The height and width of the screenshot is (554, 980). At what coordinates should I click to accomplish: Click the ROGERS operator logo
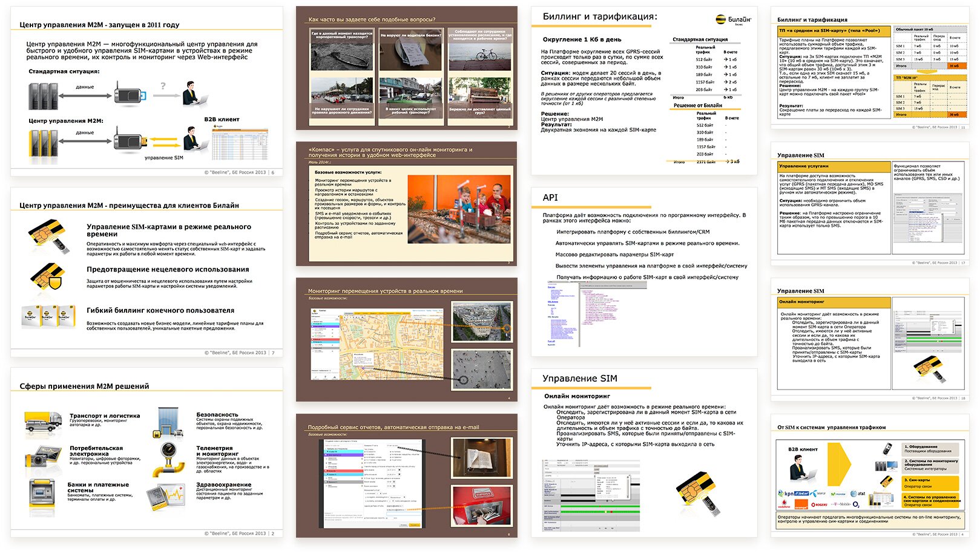(820, 504)
